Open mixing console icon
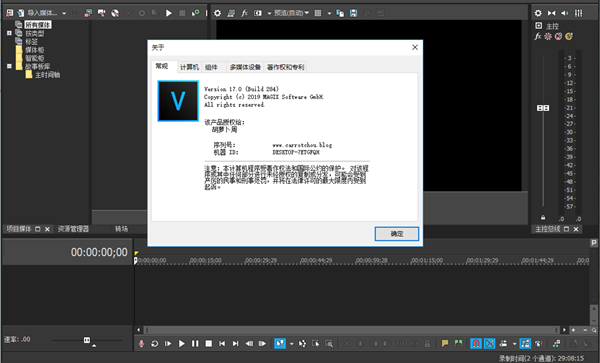Screen dimensions: 600x363 click(x=579, y=13)
